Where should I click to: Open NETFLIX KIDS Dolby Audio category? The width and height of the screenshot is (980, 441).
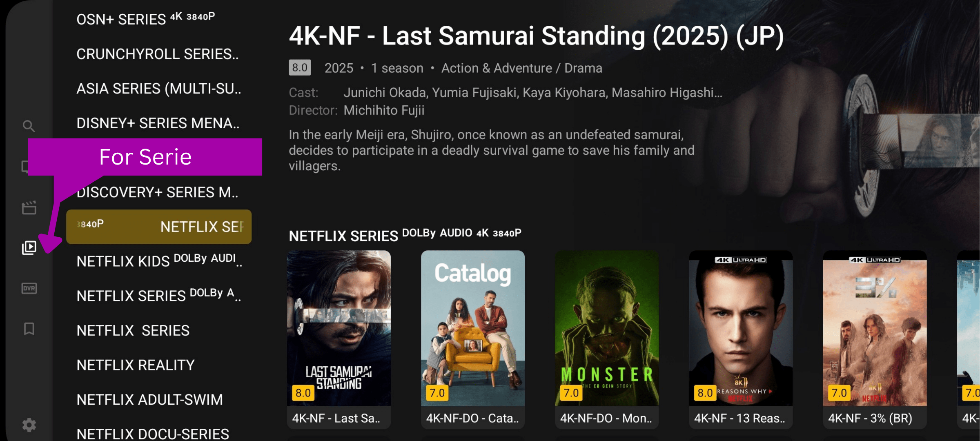click(x=159, y=261)
